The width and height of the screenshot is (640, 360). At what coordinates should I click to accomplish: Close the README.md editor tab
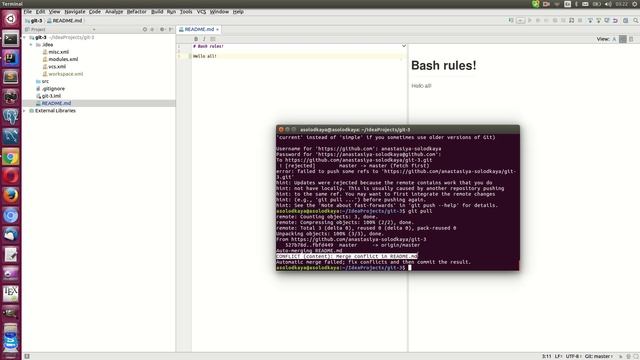(x=218, y=29)
